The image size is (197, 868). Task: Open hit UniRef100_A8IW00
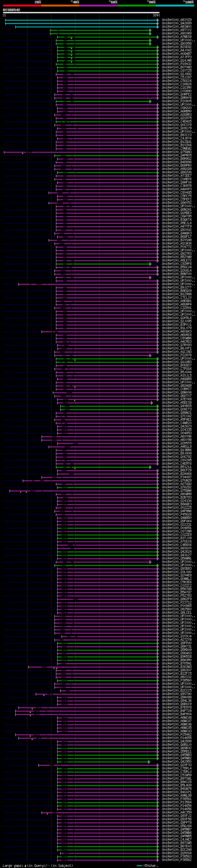click(x=177, y=26)
